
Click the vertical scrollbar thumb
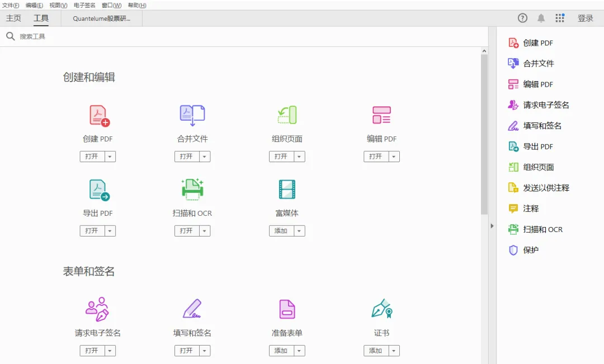click(x=484, y=134)
